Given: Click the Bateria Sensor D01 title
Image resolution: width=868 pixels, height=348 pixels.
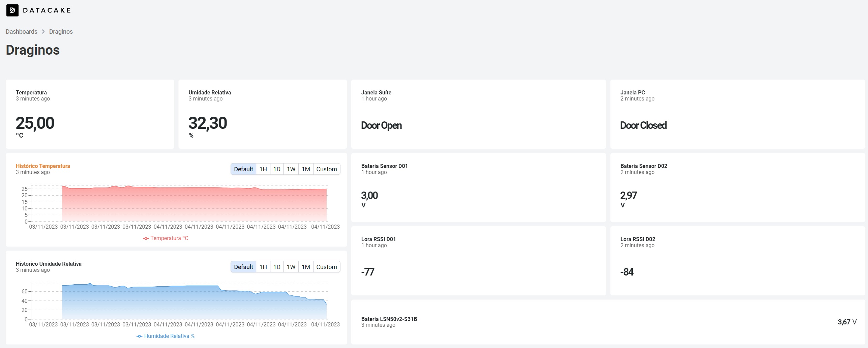Looking at the screenshot, I should click(x=385, y=166).
